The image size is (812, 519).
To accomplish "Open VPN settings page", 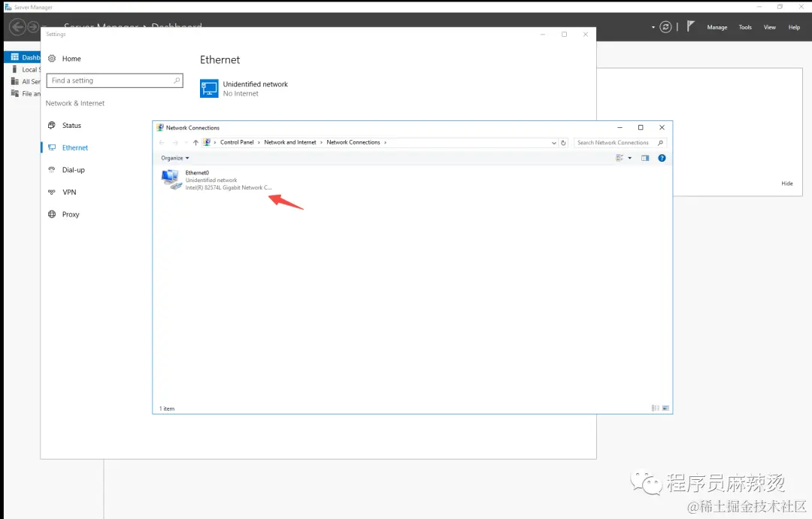I will (x=69, y=192).
